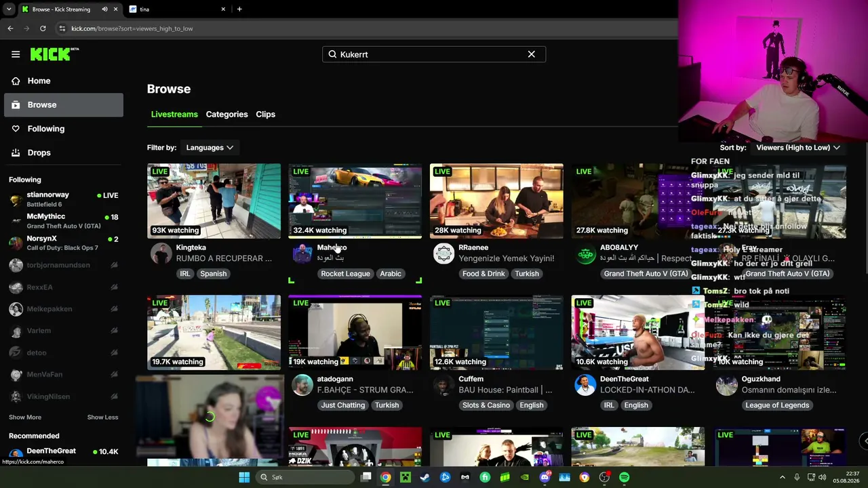Click Varlem avatar in Following list

[16, 331]
